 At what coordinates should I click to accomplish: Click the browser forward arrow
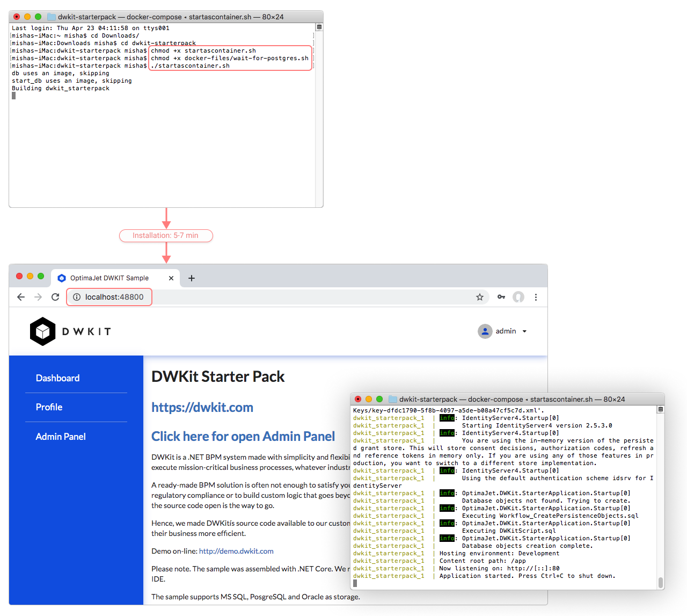pyautogui.click(x=38, y=297)
